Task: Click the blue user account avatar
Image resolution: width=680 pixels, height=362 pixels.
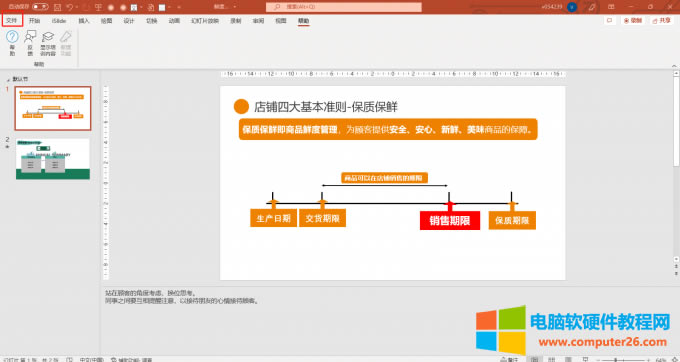Action: click(572, 7)
